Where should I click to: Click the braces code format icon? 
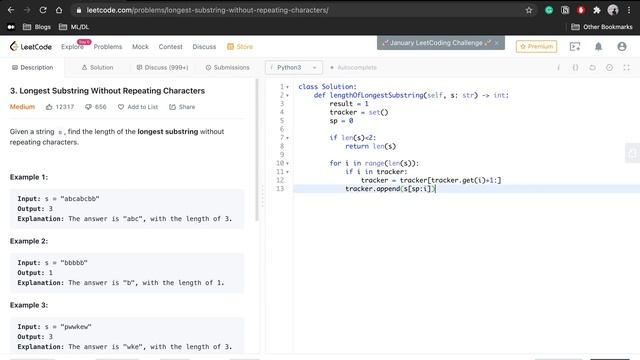pyautogui.click(x=576, y=67)
